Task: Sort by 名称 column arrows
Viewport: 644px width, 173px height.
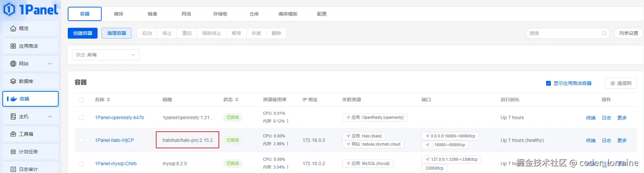Action: click(x=108, y=100)
